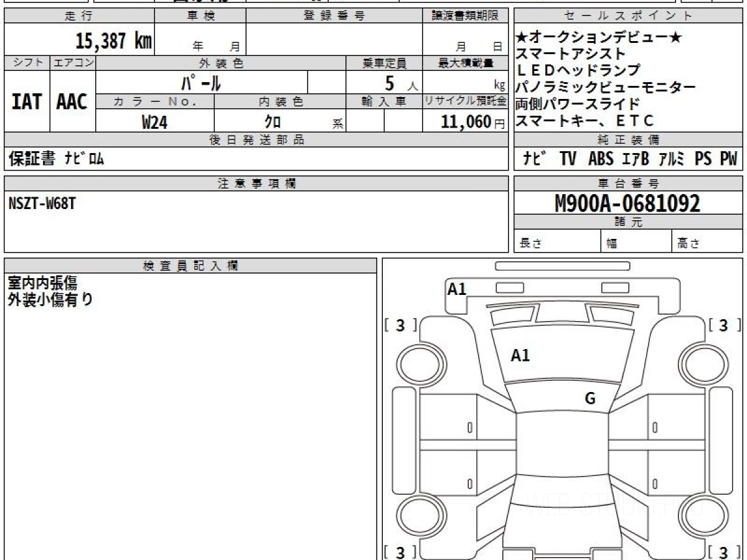This screenshot has width=747, height=560.
Task: Click the 外装色 header
Action: tap(221, 63)
